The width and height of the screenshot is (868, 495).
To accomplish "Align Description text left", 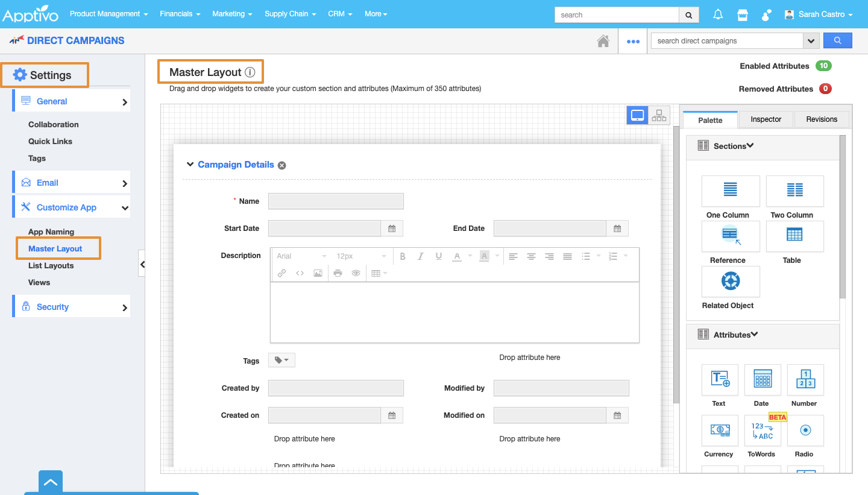I will coord(513,256).
